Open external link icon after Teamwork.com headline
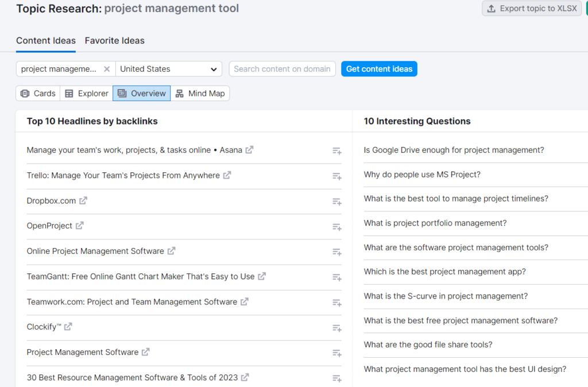Viewport: 588px width, 387px height. pos(245,301)
